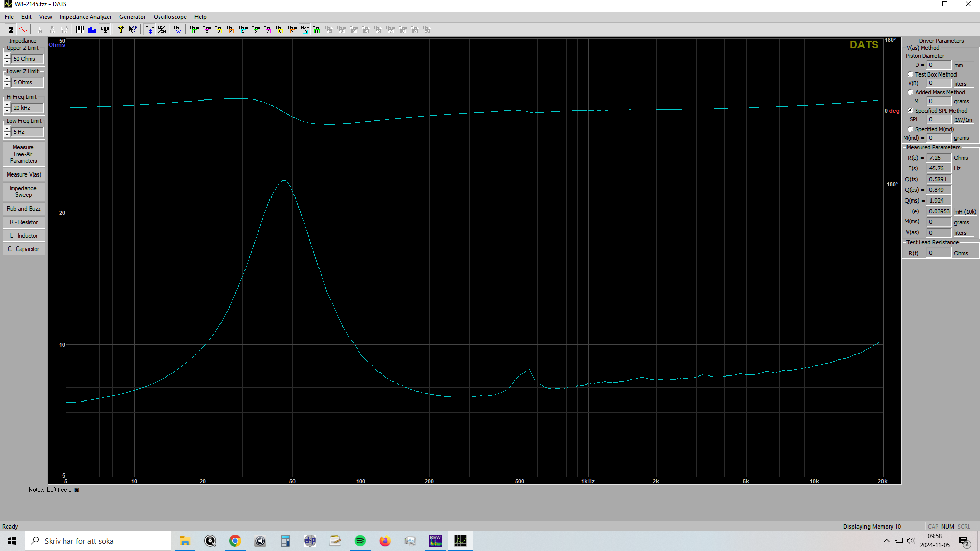Open the Help menu
The height and width of the screenshot is (551, 980).
[x=200, y=17]
